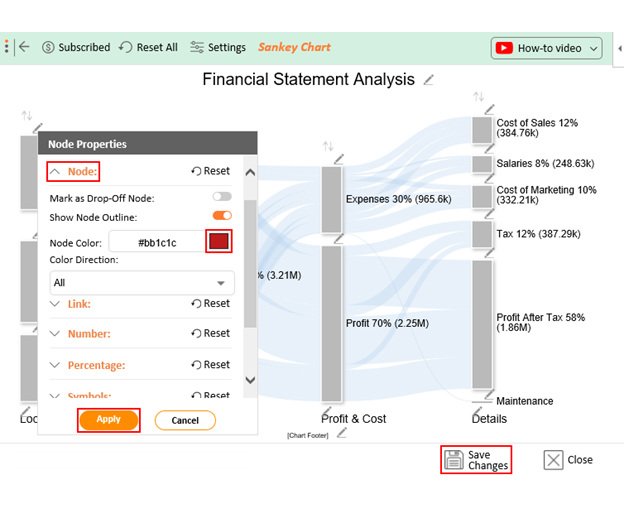Click the Subscribed dollar icon
The image size is (624, 507).
[x=48, y=47]
